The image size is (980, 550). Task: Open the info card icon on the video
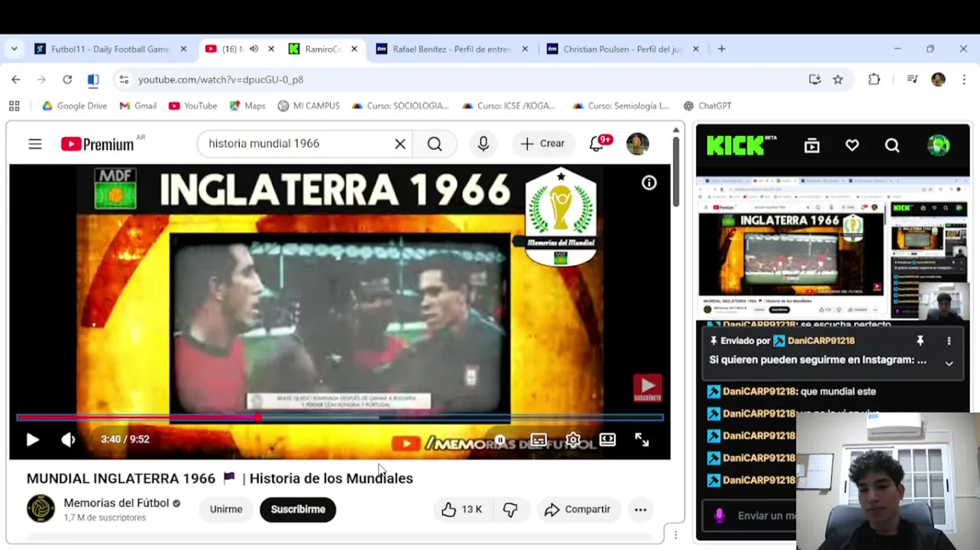(x=648, y=183)
